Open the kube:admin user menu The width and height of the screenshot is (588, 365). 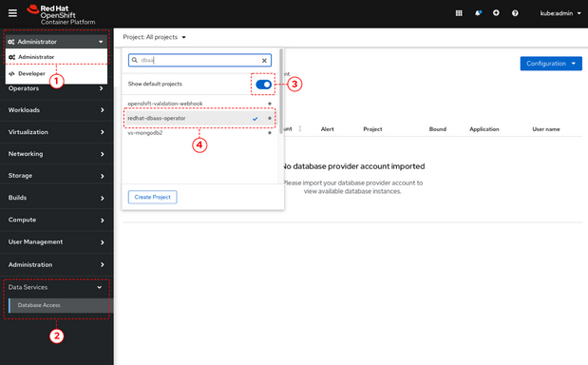pos(560,13)
